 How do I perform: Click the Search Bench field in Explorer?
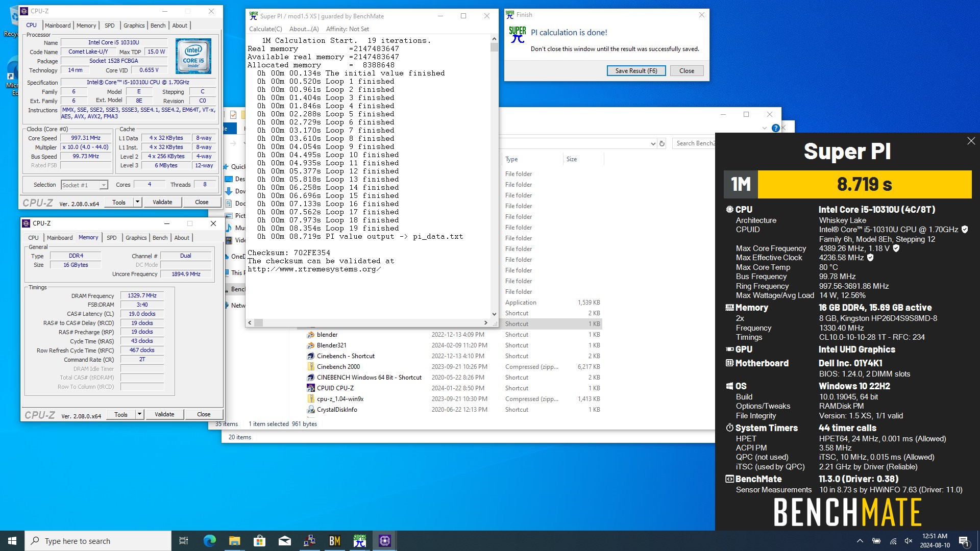pyautogui.click(x=694, y=143)
